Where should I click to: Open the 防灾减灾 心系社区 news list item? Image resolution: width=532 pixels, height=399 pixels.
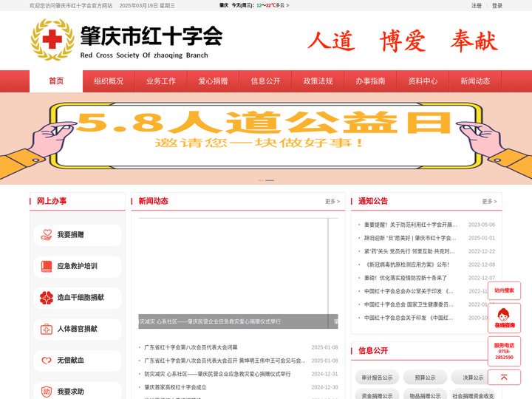217,374
